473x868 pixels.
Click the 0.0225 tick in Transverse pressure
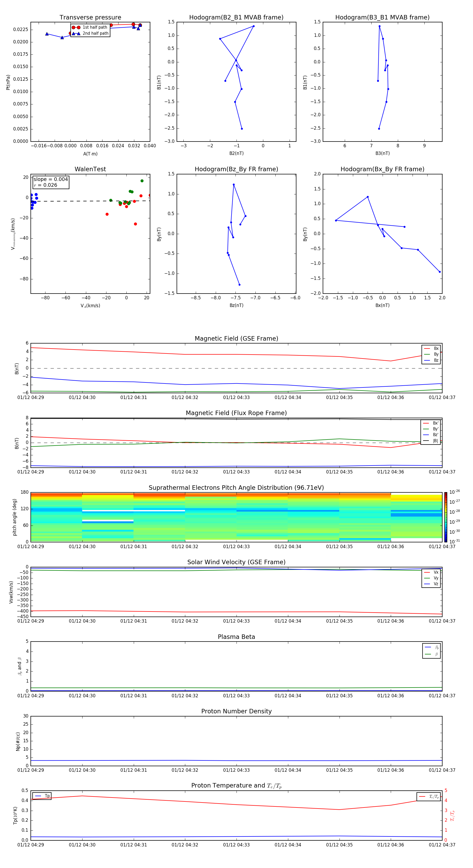pyautogui.click(x=20, y=30)
